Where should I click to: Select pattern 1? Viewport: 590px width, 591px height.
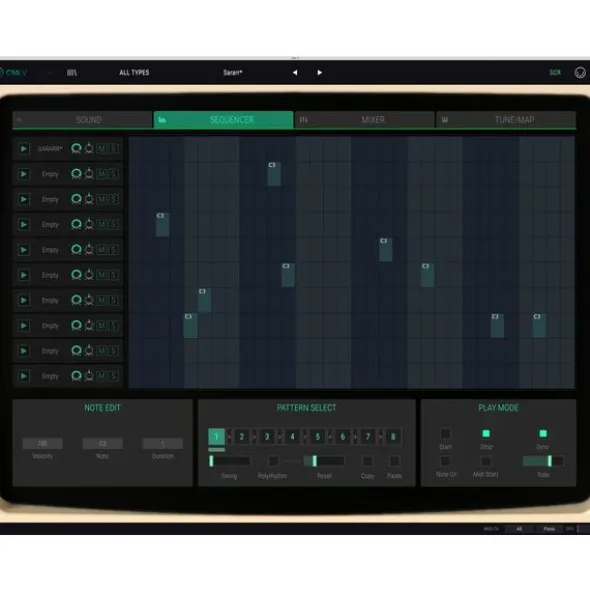tap(216, 437)
